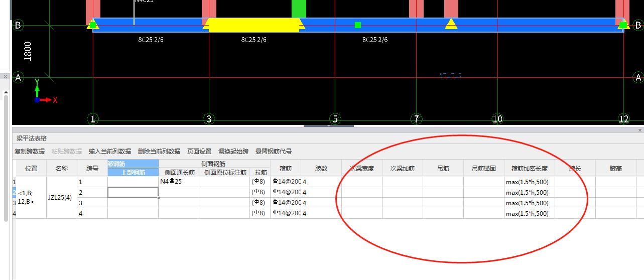The height and width of the screenshot is (280, 644).
Task: Select the 次梁加筋 column header
Action: click(403, 168)
